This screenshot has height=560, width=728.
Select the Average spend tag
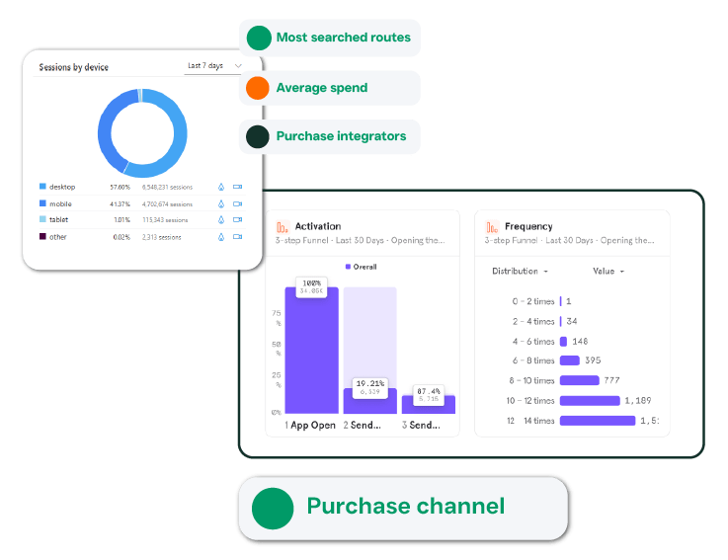(x=330, y=88)
